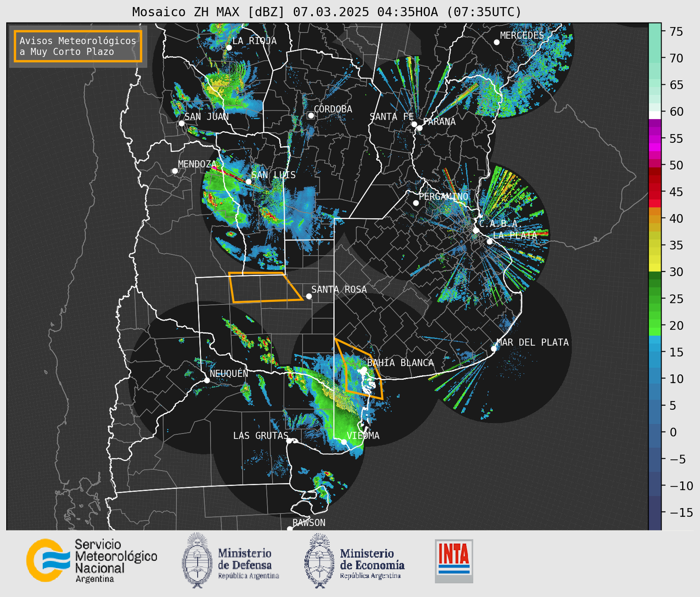Screen dimensions: 700x597
Task: Click the RAWSON city marker
Action: tap(290, 528)
